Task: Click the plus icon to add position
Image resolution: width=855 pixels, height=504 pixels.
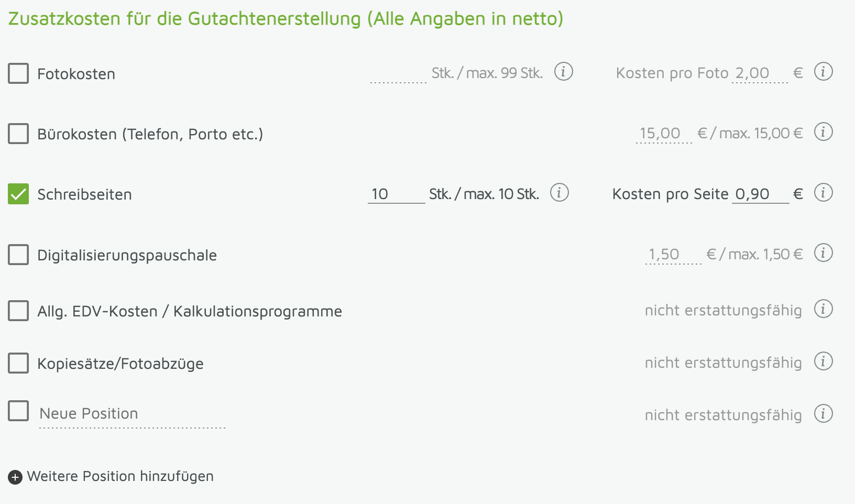Action: click(15, 477)
